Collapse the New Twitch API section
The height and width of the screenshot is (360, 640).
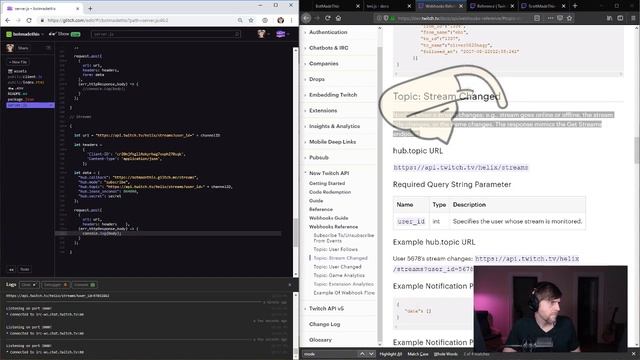point(329,173)
